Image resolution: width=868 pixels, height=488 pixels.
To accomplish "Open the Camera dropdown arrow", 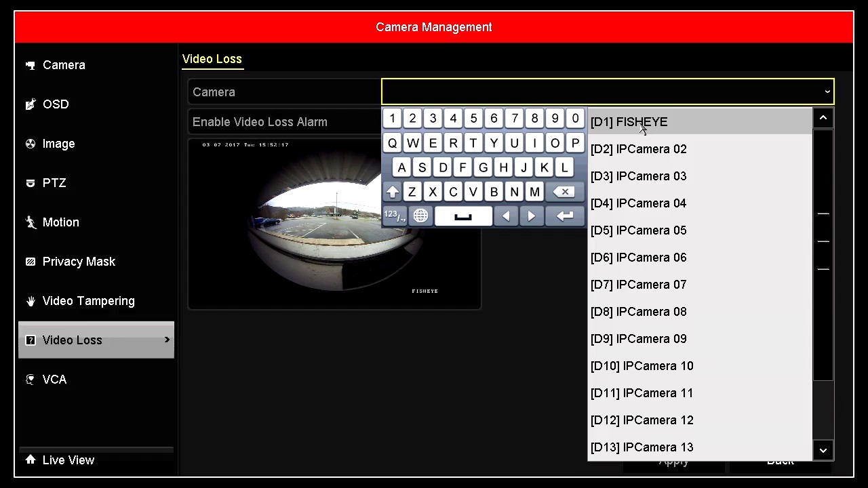I will [827, 92].
